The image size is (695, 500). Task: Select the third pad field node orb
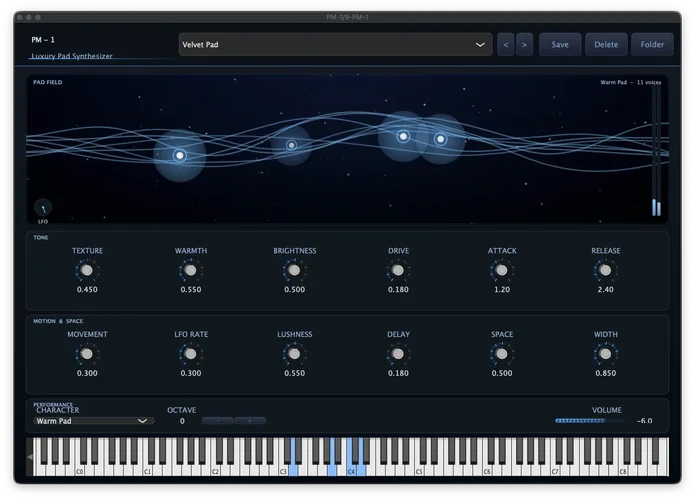[x=403, y=136]
